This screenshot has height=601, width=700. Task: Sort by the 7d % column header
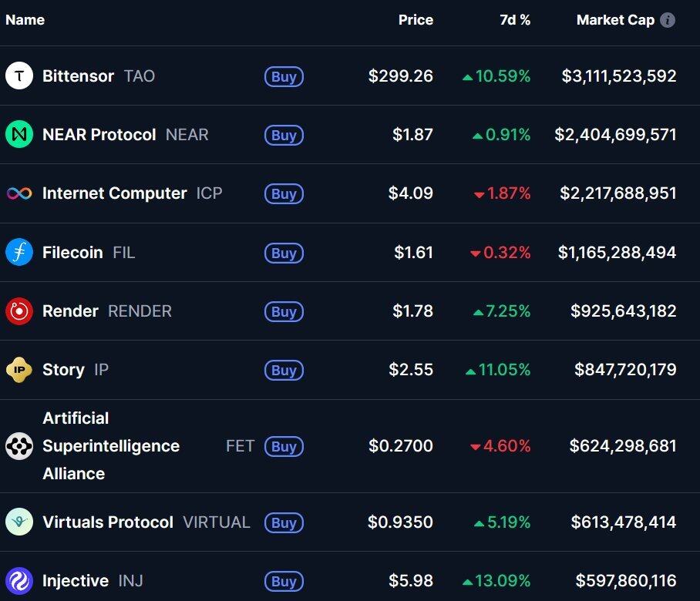click(x=515, y=20)
